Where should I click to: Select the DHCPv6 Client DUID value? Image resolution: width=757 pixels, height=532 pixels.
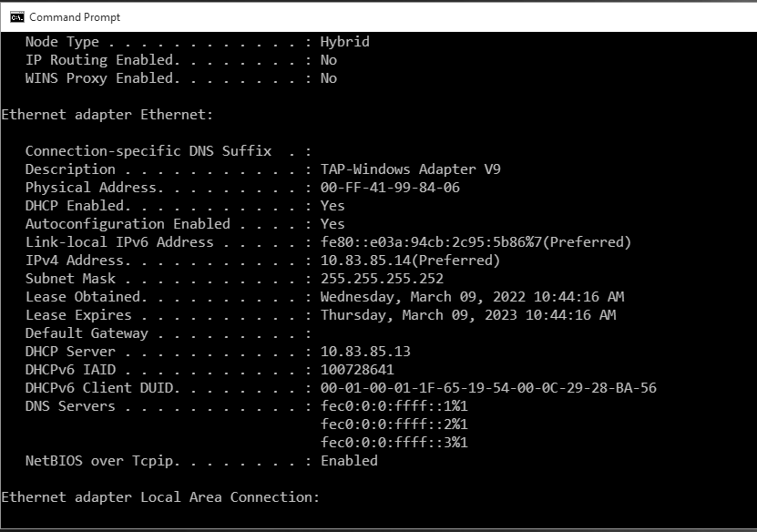[x=487, y=388]
